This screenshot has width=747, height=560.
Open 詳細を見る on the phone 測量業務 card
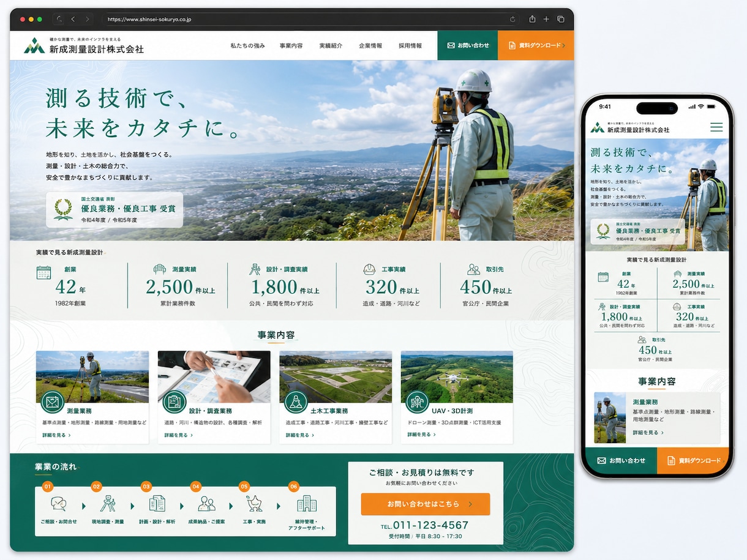point(648,432)
